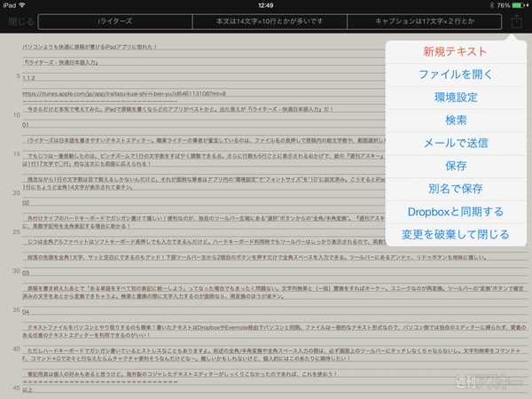Image resolution: width=532 pixels, height=399 pixels.
Task: Tap the line reading 1.1.2
Action: pos(28,78)
